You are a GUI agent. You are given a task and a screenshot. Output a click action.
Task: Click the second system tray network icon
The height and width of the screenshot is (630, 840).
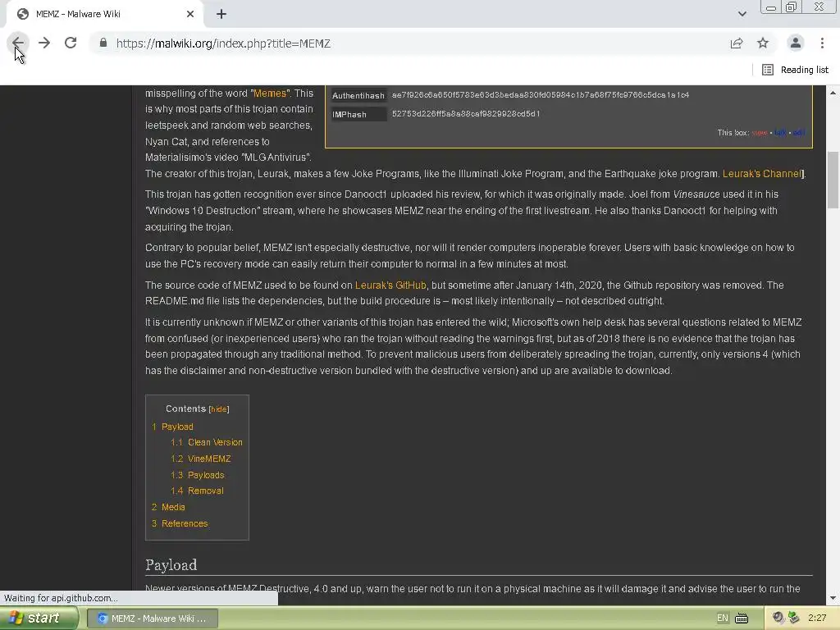pyautogui.click(x=793, y=618)
